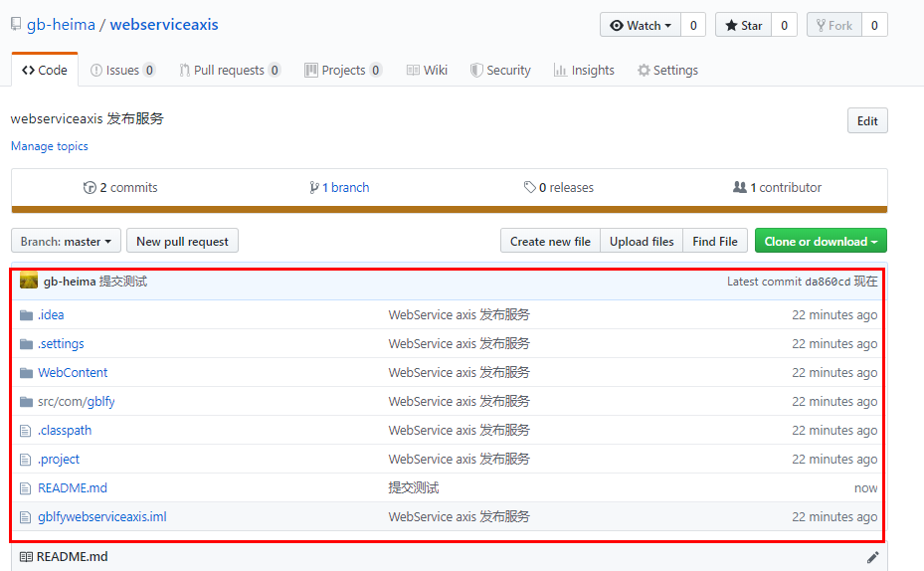Screen dimensions: 924x571
Task: Open the .settings folder
Action: 62,344
